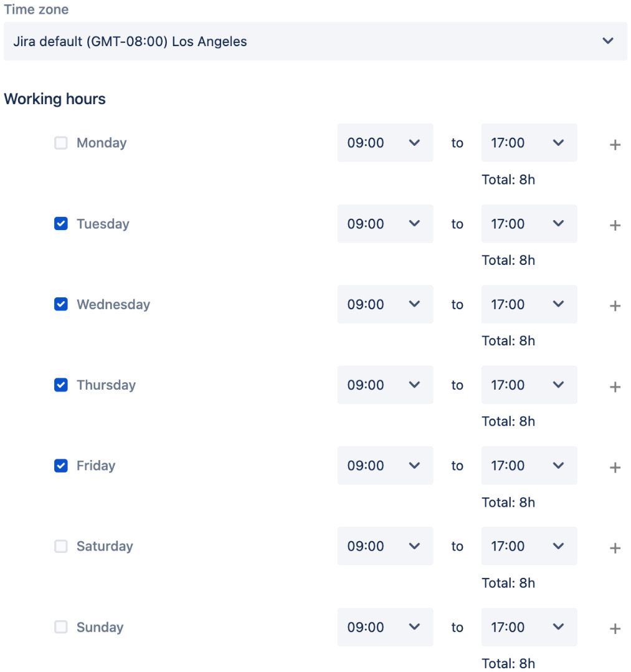
Task: Click the Time zone dropdown chevron icon
Action: point(607,41)
